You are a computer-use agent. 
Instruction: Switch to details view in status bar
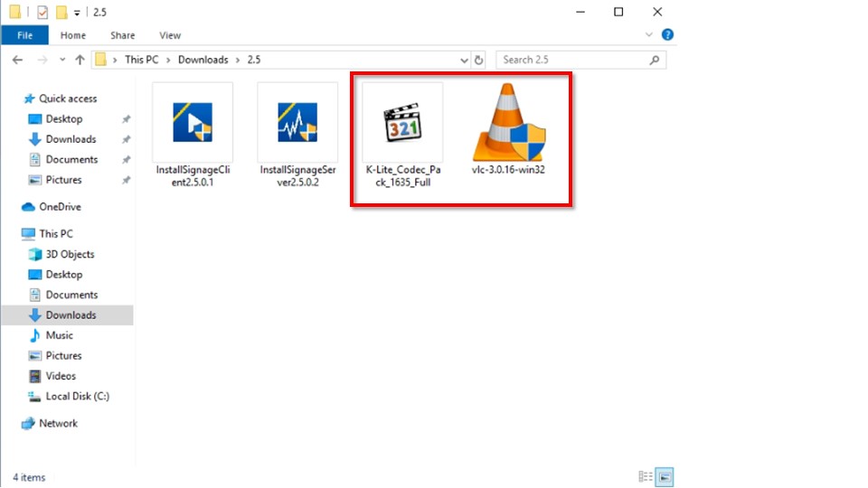(646, 476)
